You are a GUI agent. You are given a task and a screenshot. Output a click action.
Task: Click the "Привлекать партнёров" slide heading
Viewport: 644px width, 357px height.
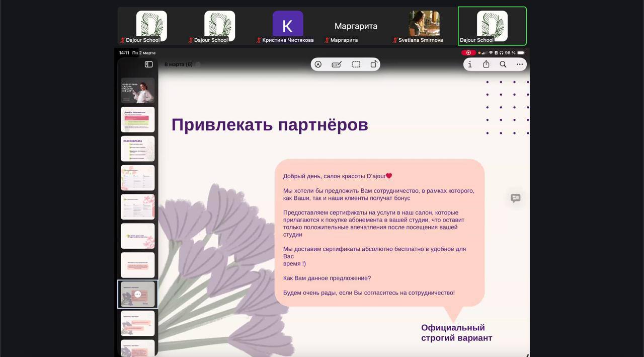click(x=270, y=125)
